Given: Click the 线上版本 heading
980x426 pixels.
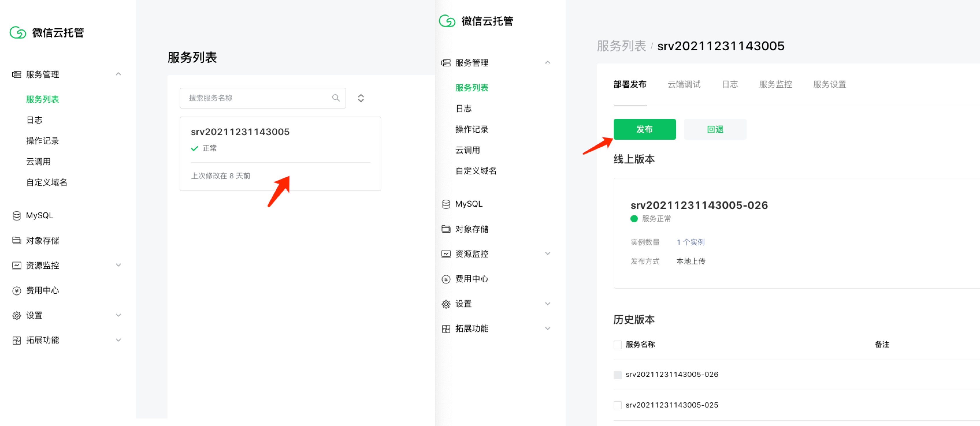Looking at the screenshot, I should [634, 159].
